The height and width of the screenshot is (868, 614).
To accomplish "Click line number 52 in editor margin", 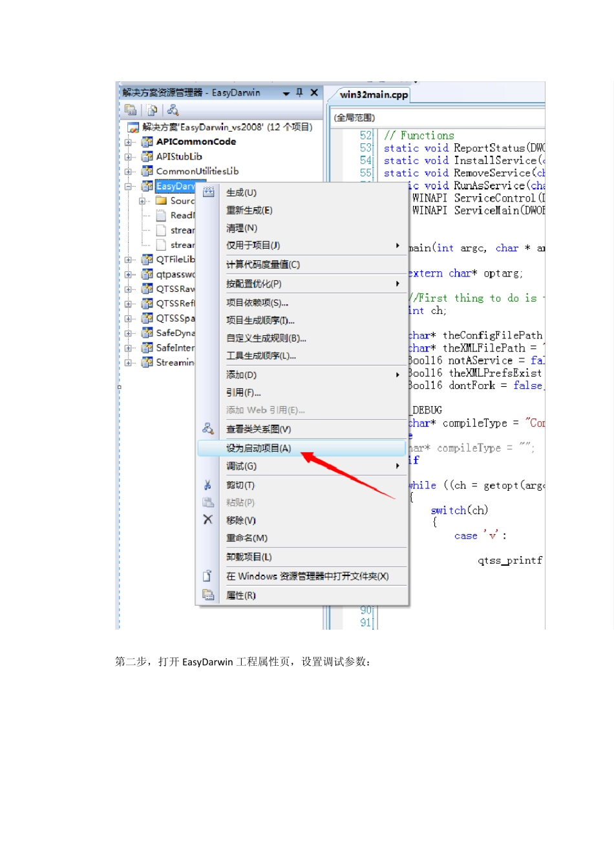I will coord(366,136).
